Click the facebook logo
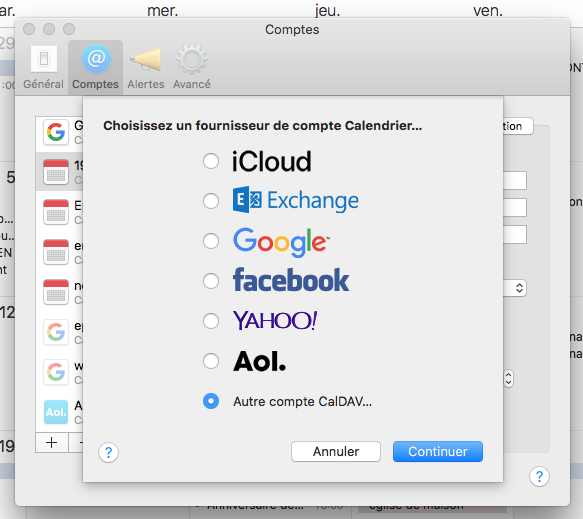The width and height of the screenshot is (583, 519). (291, 280)
